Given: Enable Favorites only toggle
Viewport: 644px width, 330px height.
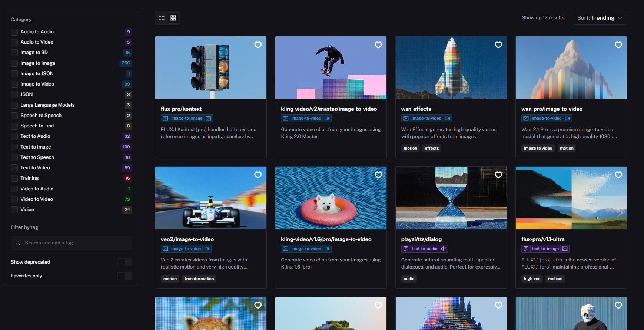Looking at the screenshot, I should click(125, 276).
